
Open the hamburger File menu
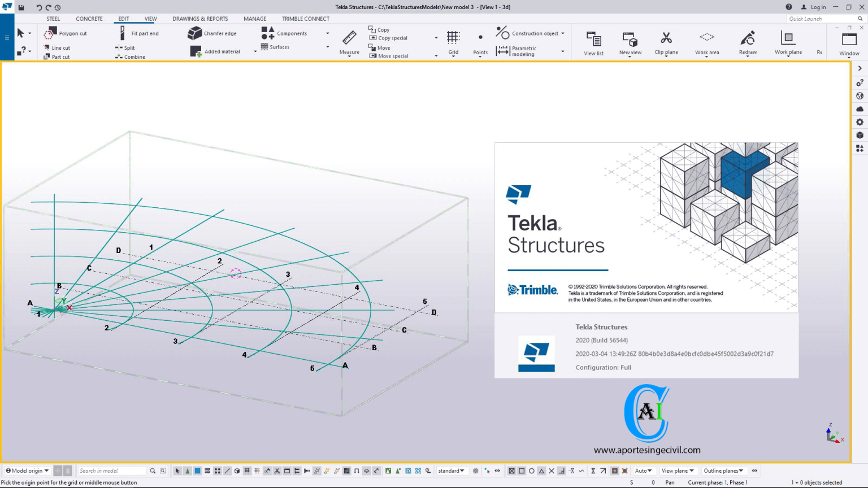pos(7,37)
